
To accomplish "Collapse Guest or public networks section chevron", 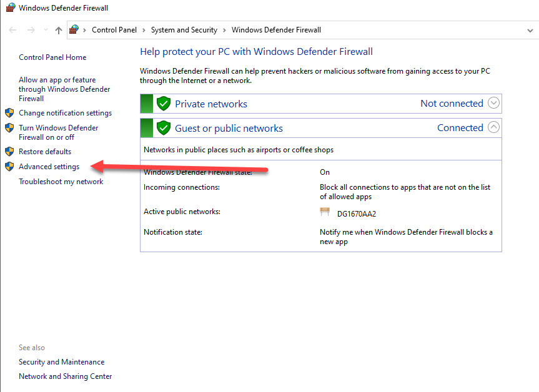I will click(x=493, y=127).
